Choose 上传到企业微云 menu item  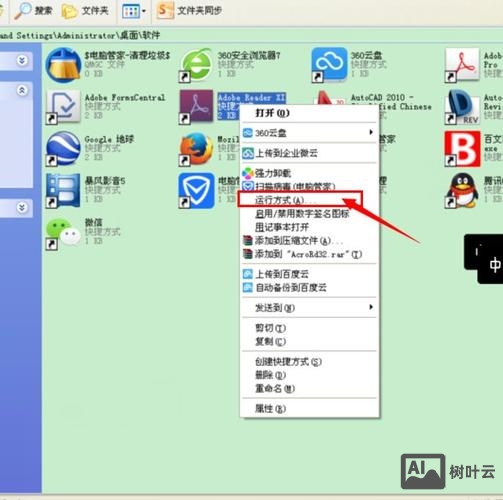point(309,153)
